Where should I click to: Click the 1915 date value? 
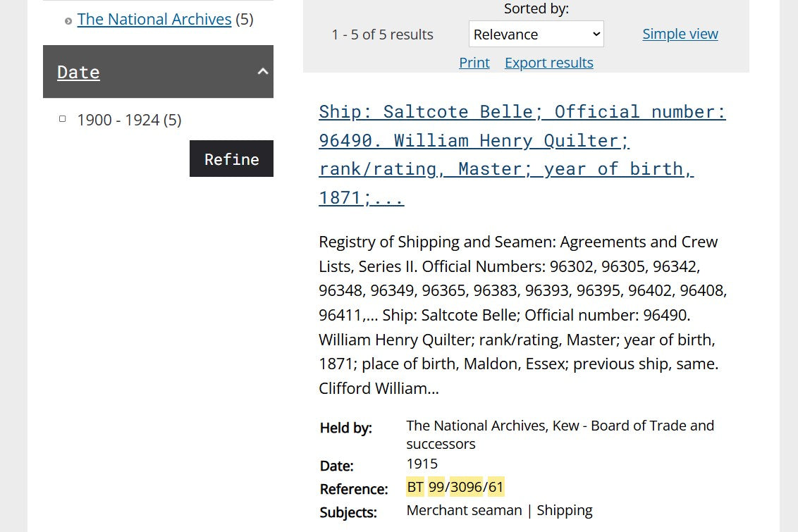pos(422,464)
